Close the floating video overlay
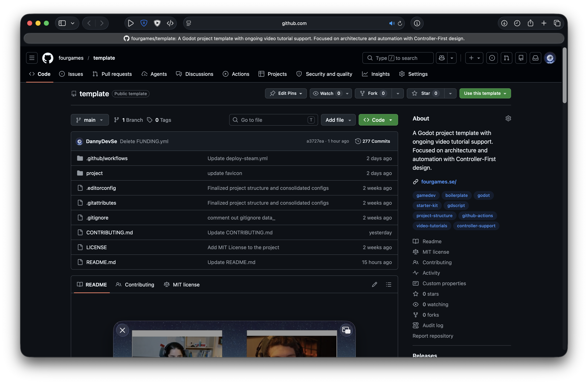 pyautogui.click(x=123, y=330)
